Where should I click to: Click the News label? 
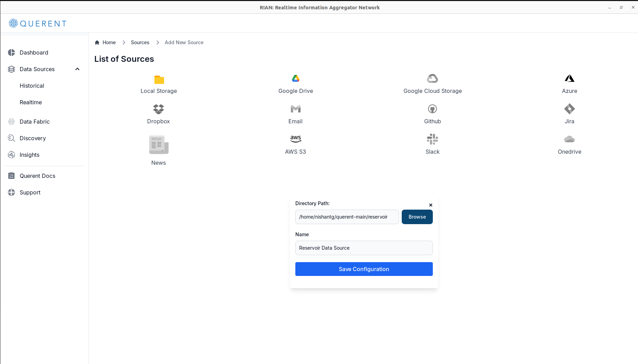point(159,163)
